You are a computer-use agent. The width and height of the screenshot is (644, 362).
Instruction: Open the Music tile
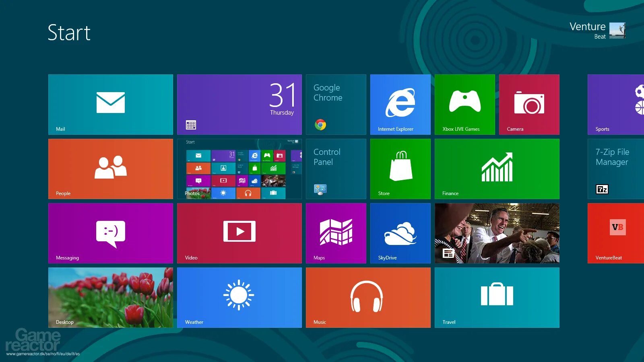(x=368, y=298)
